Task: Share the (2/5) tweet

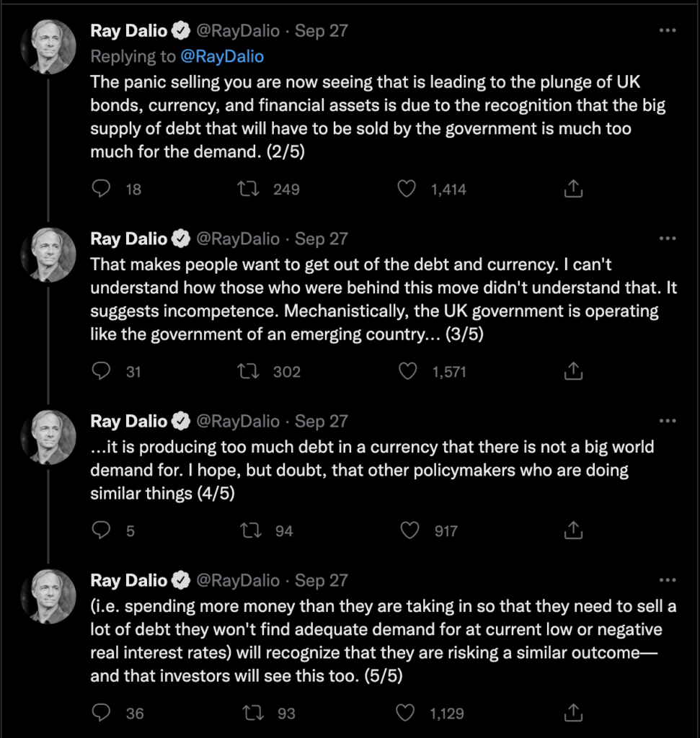Action: (x=573, y=188)
